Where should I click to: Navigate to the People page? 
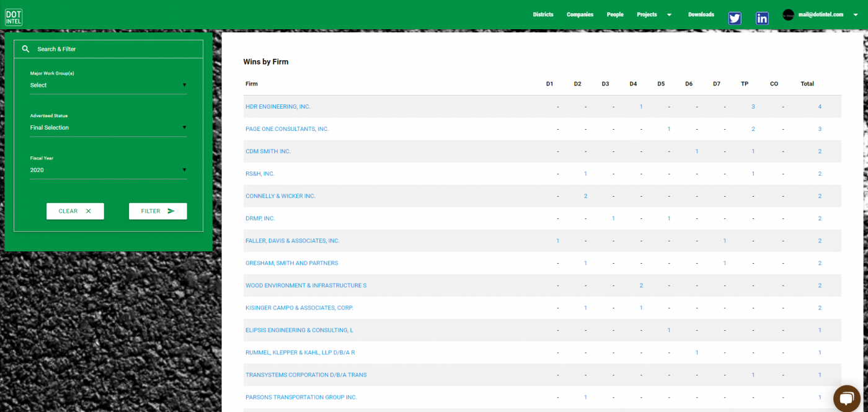pos(615,14)
